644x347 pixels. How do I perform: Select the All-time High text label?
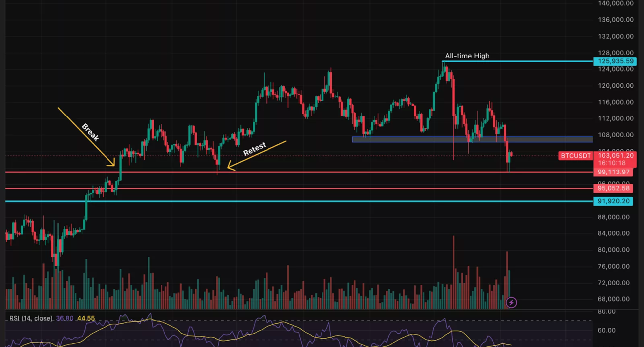[467, 56]
